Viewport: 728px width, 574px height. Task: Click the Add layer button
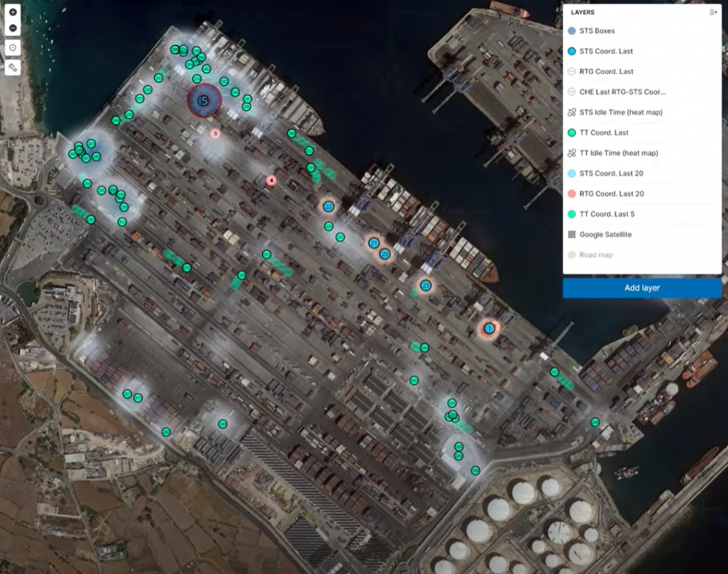[641, 288]
